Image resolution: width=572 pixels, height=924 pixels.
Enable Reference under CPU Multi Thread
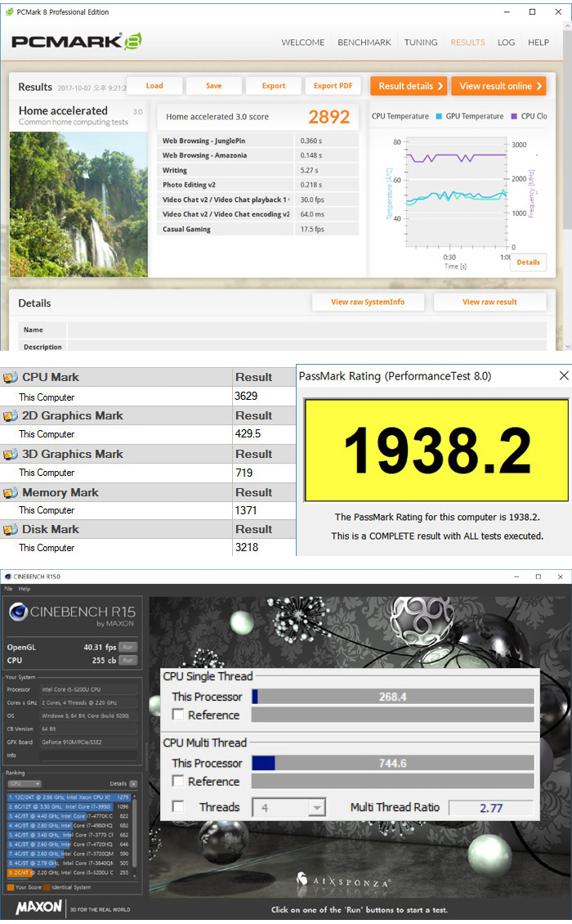(177, 782)
